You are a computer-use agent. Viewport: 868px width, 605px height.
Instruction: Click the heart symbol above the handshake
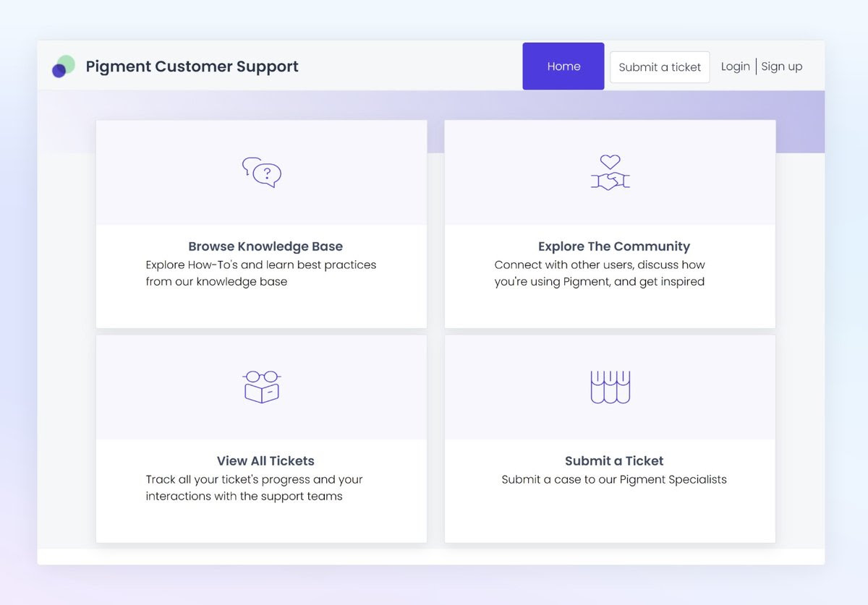coord(610,161)
